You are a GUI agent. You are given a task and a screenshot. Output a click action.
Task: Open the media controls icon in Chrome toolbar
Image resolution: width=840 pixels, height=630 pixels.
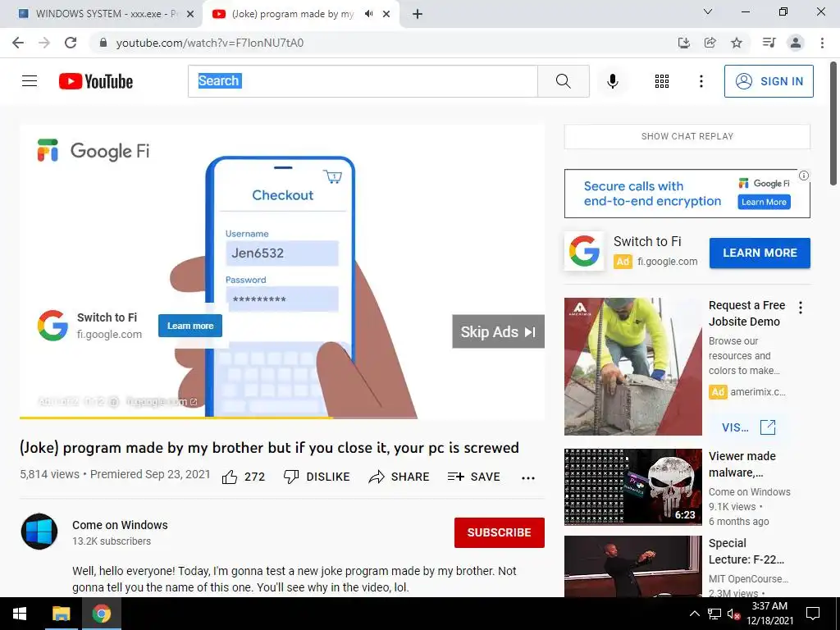tap(769, 43)
